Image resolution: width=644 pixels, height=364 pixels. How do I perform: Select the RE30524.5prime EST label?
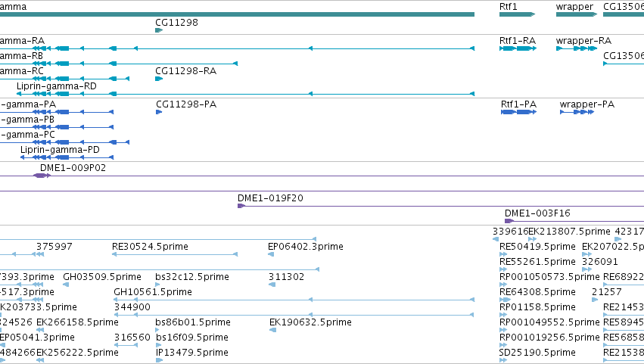point(150,247)
